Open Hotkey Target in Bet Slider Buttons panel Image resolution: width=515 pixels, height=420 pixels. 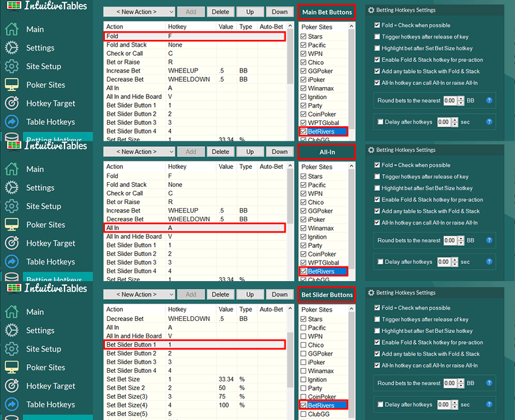(x=51, y=386)
